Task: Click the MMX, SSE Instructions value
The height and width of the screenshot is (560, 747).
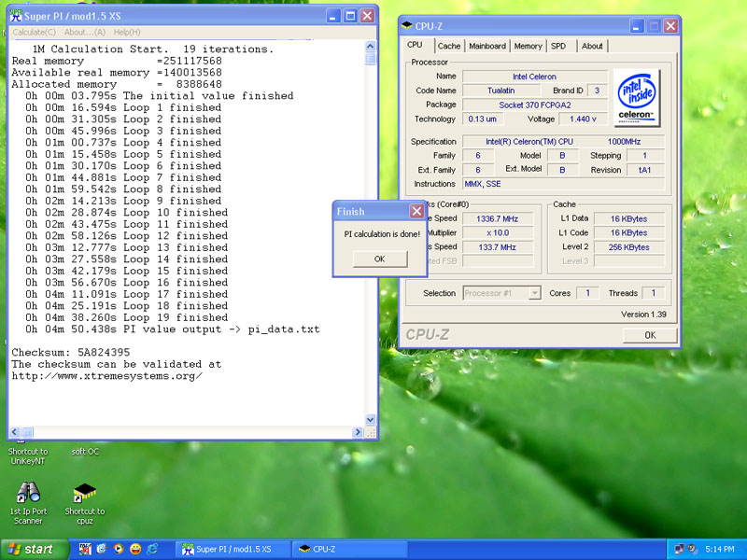Action: click(x=563, y=184)
